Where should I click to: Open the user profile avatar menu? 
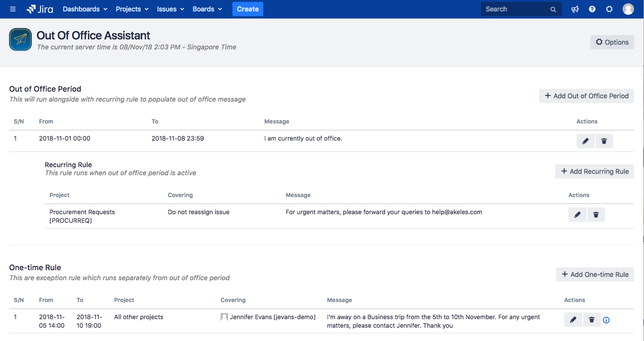pyautogui.click(x=628, y=9)
